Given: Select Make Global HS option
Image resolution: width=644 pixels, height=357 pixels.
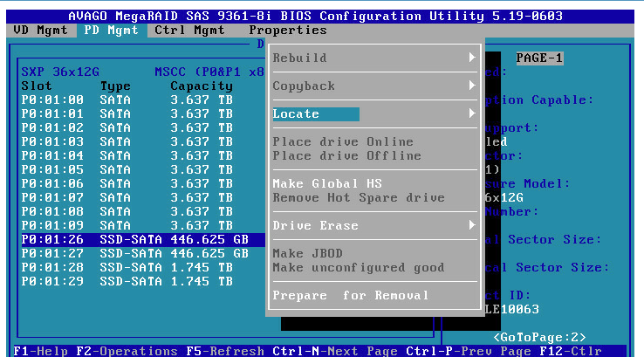Looking at the screenshot, I should (x=327, y=183).
